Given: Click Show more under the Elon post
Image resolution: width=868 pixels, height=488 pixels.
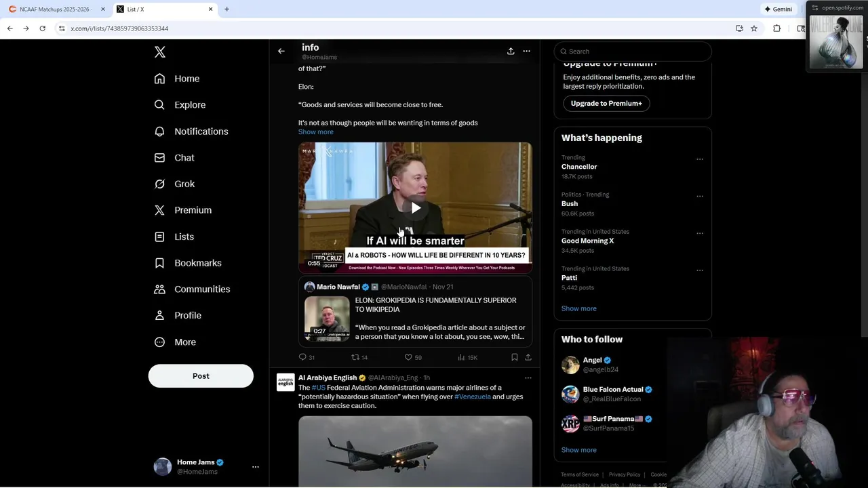Looking at the screenshot, I should click(316, 132).
